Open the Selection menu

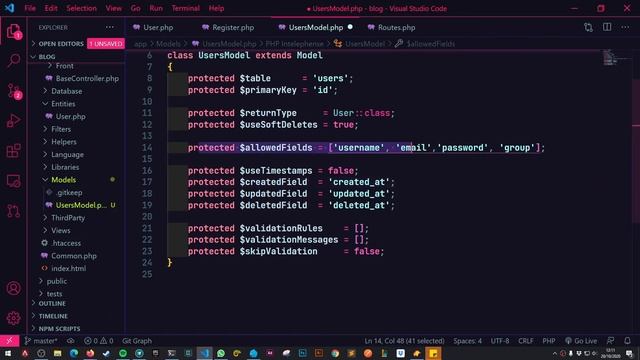coord(81,8)
